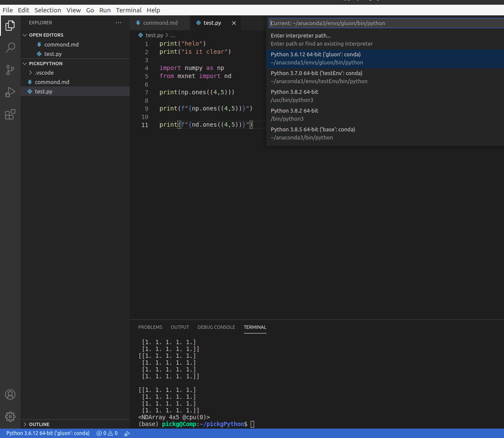The width and height of the screenshot is (504, 438).
Task: Click the markdown icon on commond.md tab
Action: (138, 23)
